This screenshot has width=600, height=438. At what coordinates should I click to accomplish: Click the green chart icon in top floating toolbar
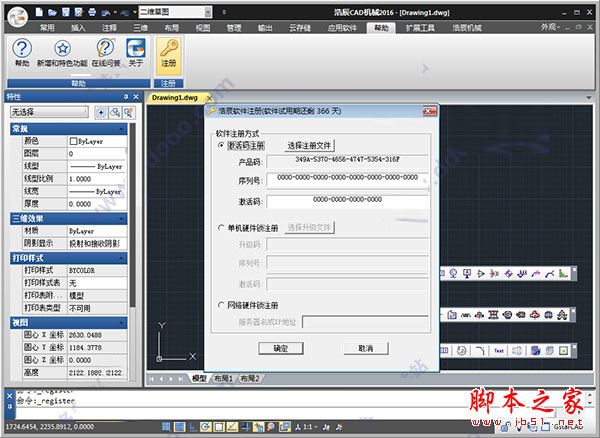(x=563, y=274)
